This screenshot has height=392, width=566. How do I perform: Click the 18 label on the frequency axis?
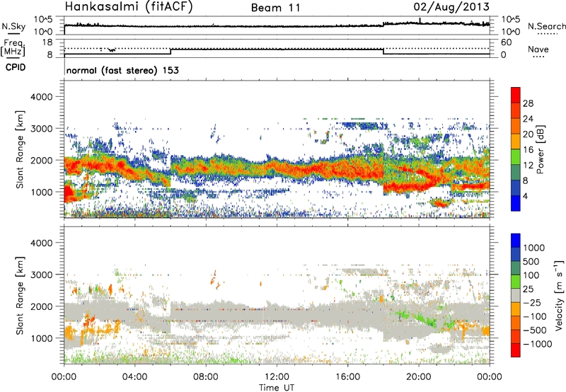pyautogui.click(x=47, y=42)
